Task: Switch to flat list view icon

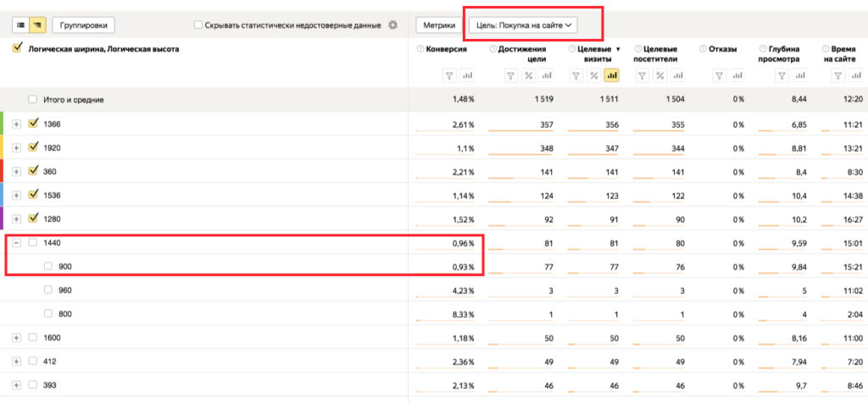Action: 20,25
